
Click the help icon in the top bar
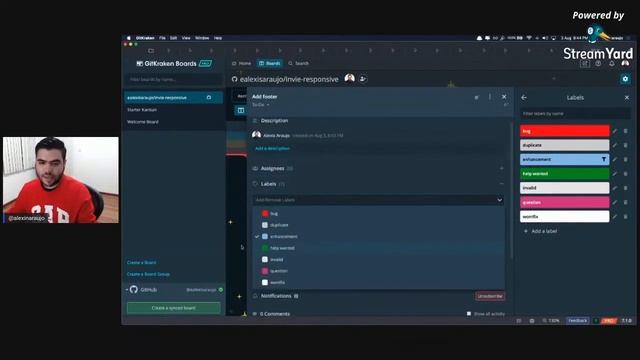(598, 64)
